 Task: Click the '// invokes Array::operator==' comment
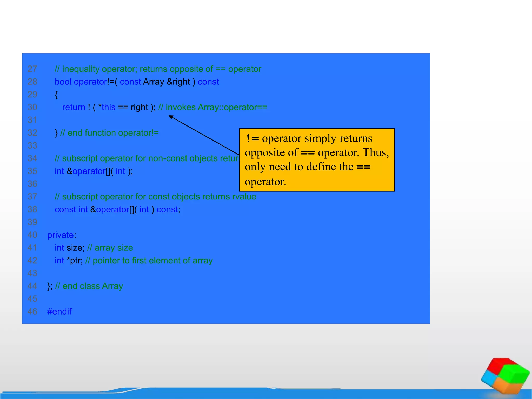click(212, 107)
